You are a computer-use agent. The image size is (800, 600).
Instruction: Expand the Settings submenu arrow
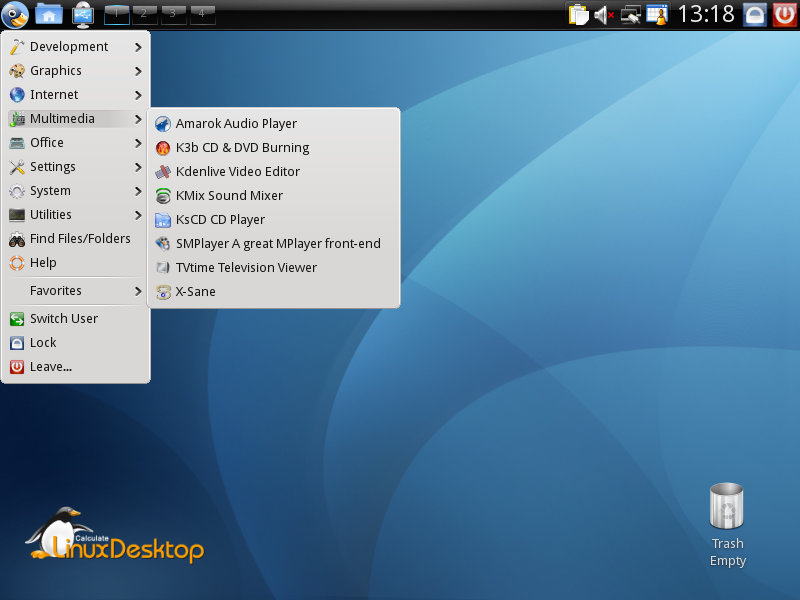(x=138, y=167)
